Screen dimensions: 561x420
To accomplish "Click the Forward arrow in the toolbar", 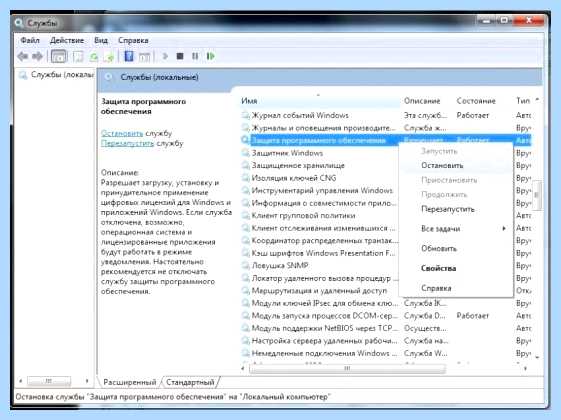I will [38, 56].
